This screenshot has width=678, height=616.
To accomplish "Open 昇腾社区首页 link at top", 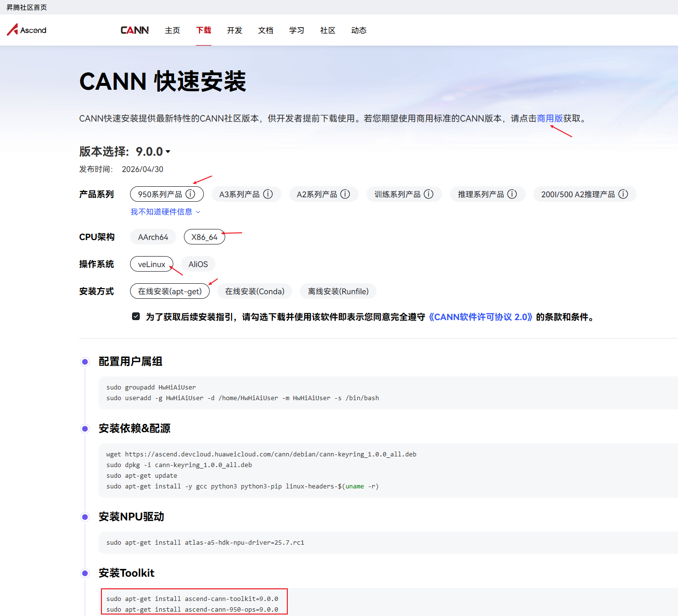I will (x=27, y=7).
